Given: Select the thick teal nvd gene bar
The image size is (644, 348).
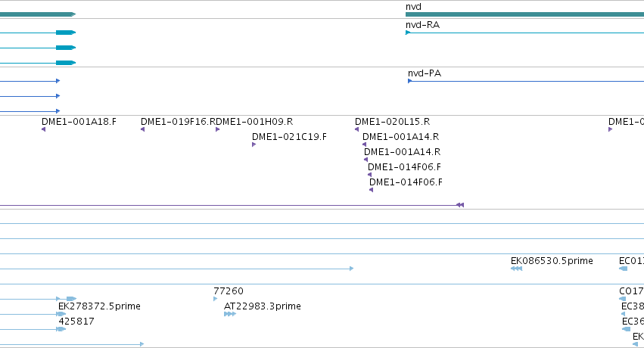Looking at the screenshot, I should [525, 14].
